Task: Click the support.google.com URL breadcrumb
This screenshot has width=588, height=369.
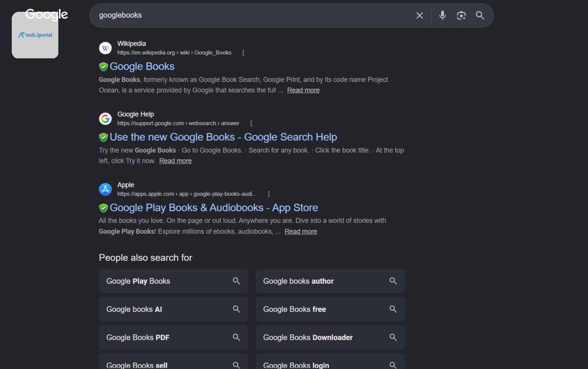Action: [x=178, y=123]
